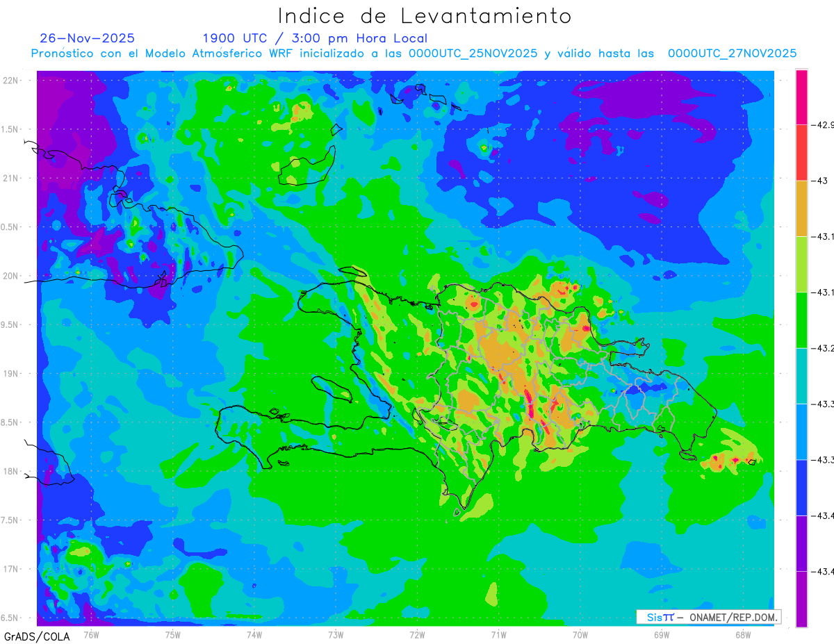Pick the light blue legend color band
834x644 pixels.
tap(801, 431)
